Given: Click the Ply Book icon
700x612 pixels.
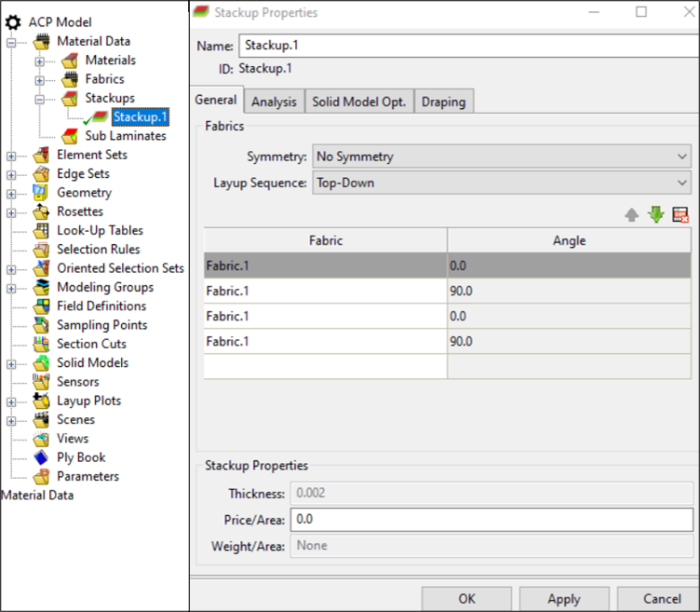Looking at the screenshot, I should click(42, 457).
